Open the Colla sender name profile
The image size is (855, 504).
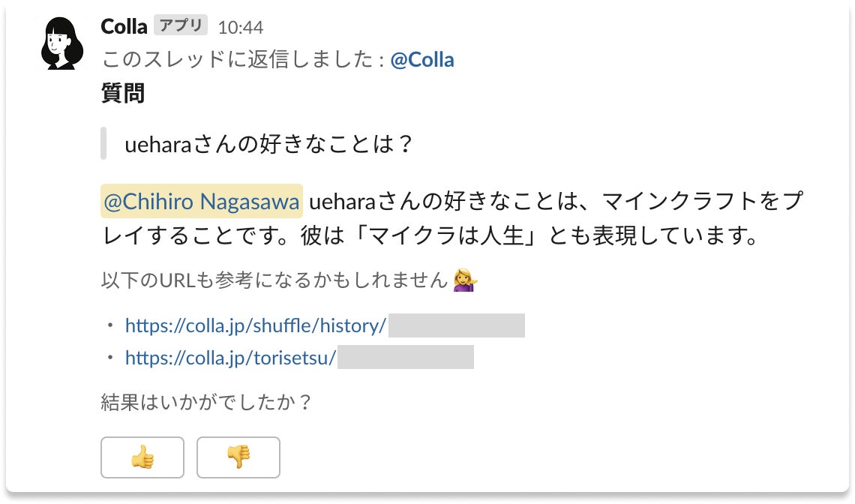[x=124, y=27]
